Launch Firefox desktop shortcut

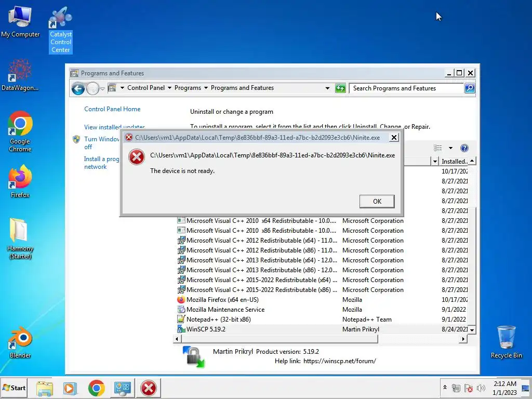point(20,181)
